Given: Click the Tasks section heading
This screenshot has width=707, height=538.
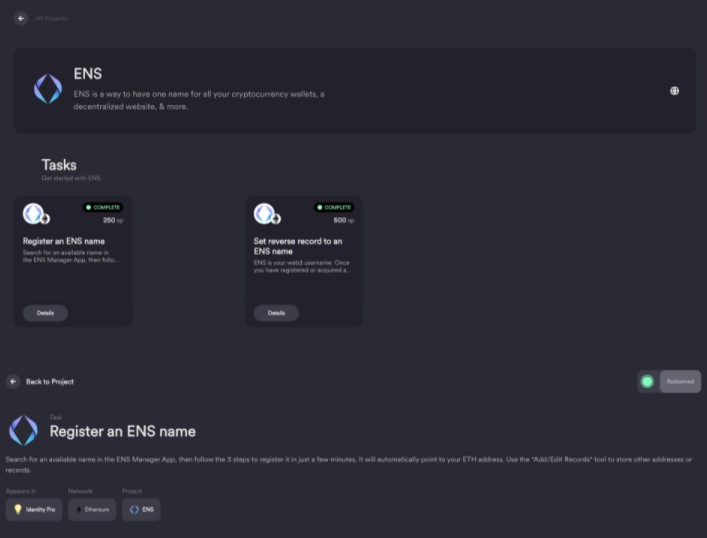Looking at the screenshot, I should coord(59,165).
